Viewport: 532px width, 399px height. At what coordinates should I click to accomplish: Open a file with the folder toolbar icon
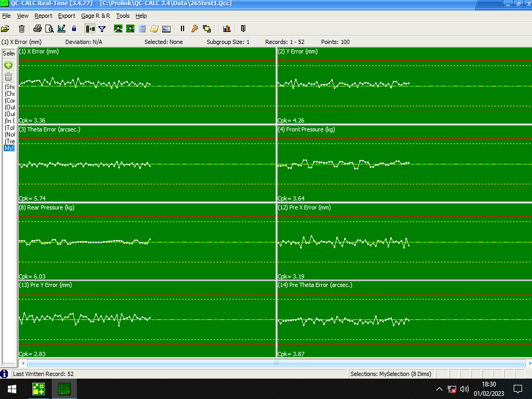pos(5,29)
